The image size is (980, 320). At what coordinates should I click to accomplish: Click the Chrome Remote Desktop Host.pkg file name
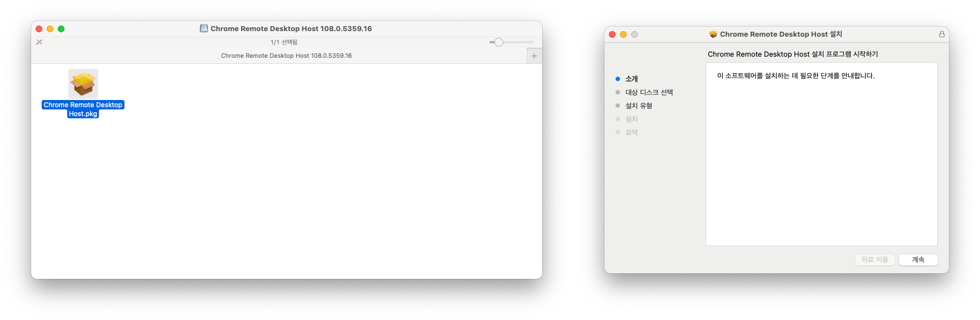click(x=83, y=109)
